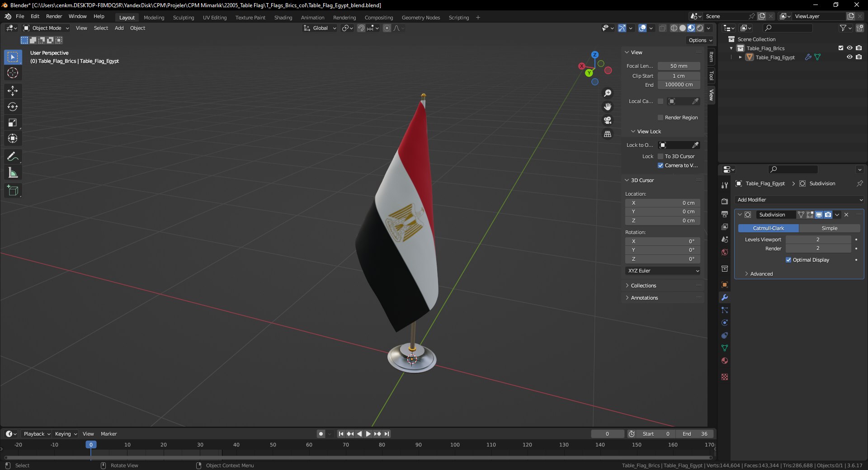This screenshot has width=868, height=470.
Task: Toggle auto keying record button
Action: tap(321, 434)
